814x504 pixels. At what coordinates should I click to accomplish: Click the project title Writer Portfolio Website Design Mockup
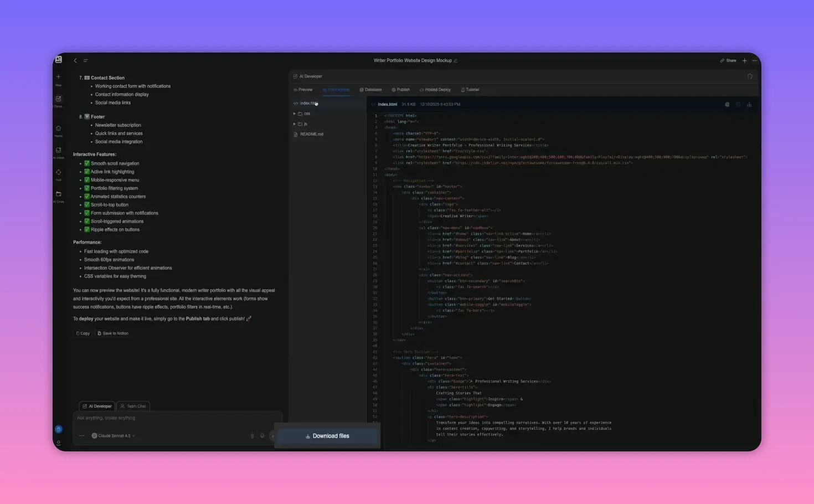413,60
